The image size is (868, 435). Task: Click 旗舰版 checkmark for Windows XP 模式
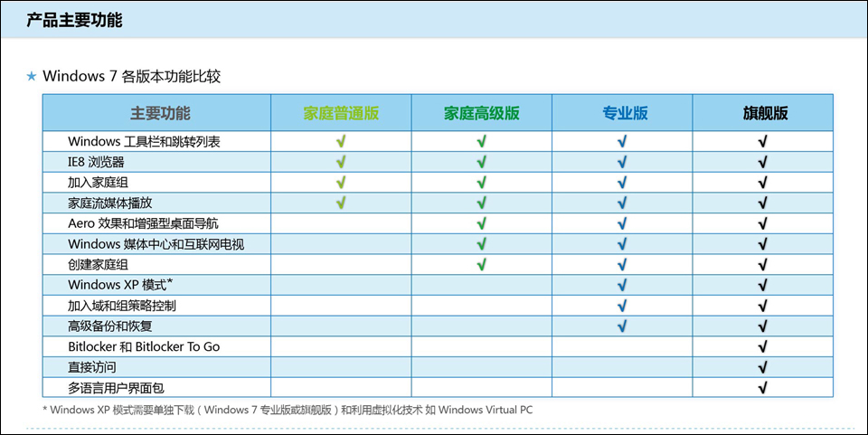(x=763, y=285)
